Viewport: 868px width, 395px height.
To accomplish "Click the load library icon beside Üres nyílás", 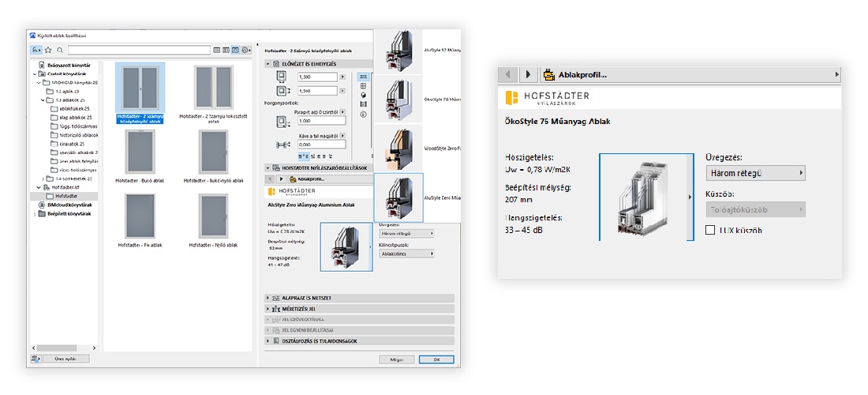I will [36, 359].
